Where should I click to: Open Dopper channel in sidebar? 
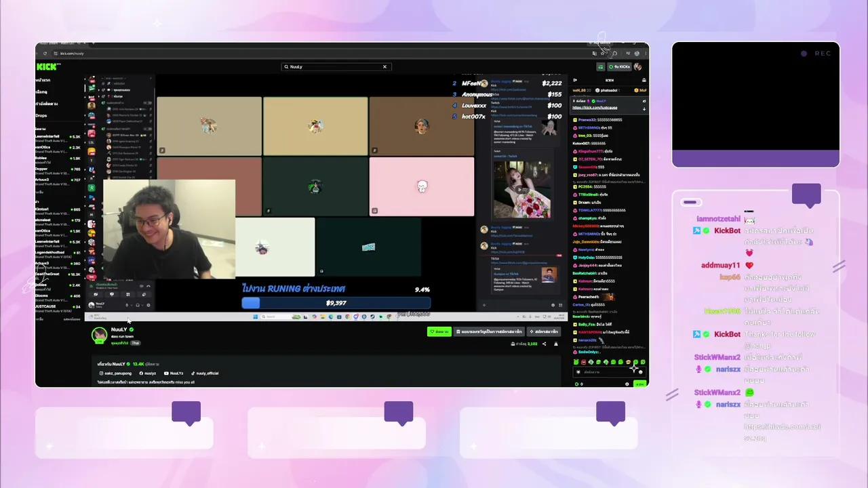tap(58, 170)
